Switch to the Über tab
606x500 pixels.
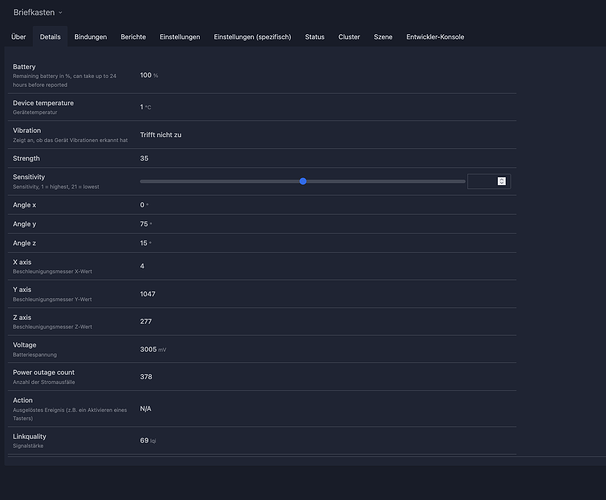point(19,37)
